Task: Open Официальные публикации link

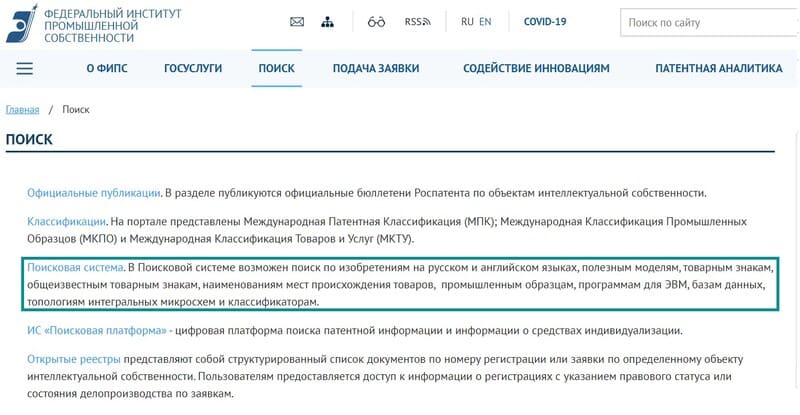Action: tap(94, 193)
